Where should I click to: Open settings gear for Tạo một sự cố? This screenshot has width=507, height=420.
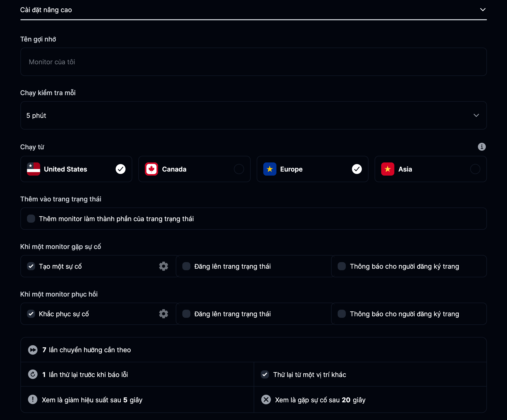(163, 266)
